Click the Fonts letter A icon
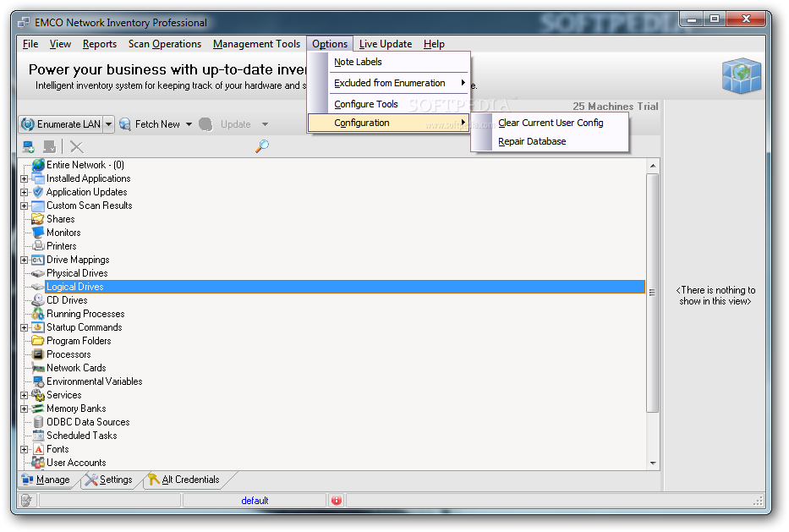 (39, 449)
